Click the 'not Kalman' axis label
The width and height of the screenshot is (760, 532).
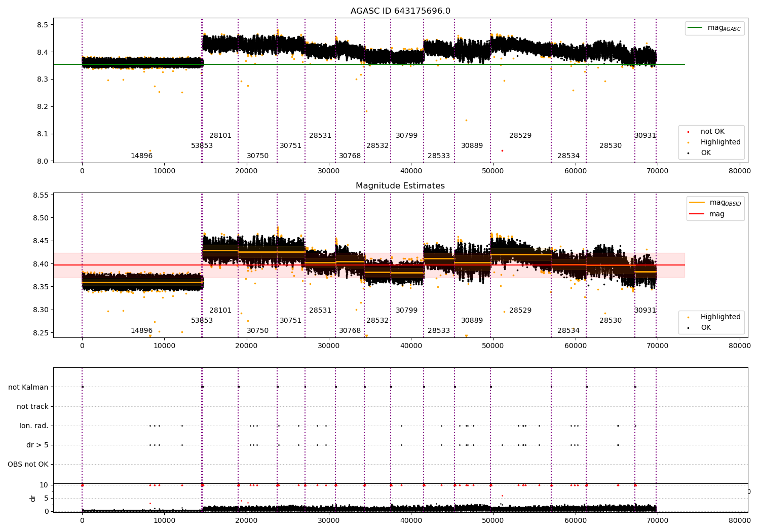28,387
